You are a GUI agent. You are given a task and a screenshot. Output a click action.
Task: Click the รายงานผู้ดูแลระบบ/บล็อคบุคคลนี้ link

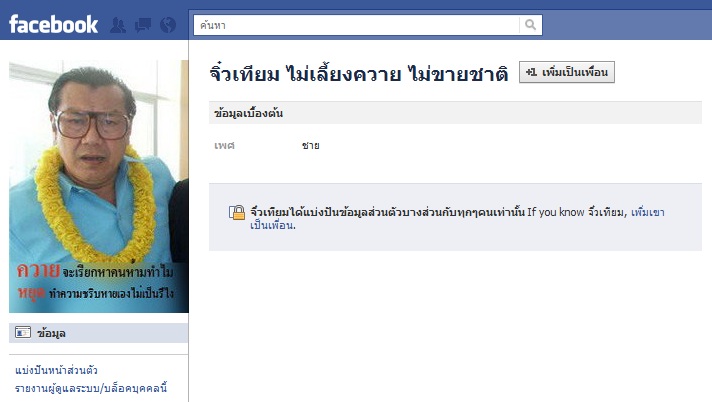(91, 388)
